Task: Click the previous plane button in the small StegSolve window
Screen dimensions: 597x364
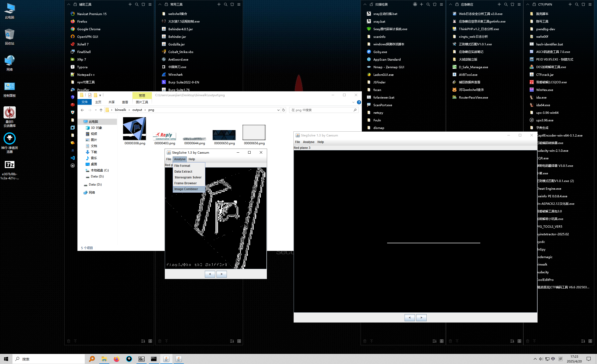Action: tap(210, 274)
